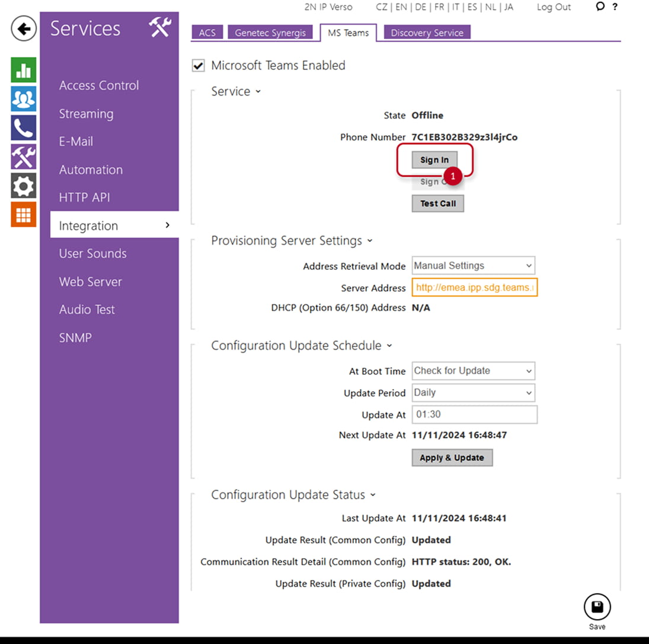Open the Status bar-chart icon
This screenshot has width=649, height=644.
(24, 70)
